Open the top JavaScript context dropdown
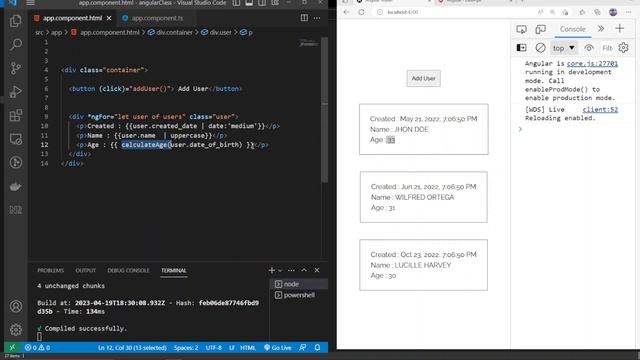Screen dimensions: 640x360 point(563,48)
